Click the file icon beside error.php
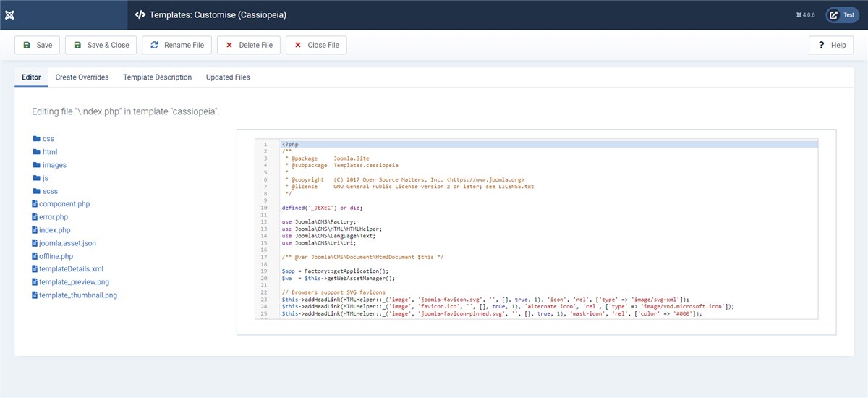Image resolution: width=868 pixels, height=398 pixels. [x=35, y=217]
